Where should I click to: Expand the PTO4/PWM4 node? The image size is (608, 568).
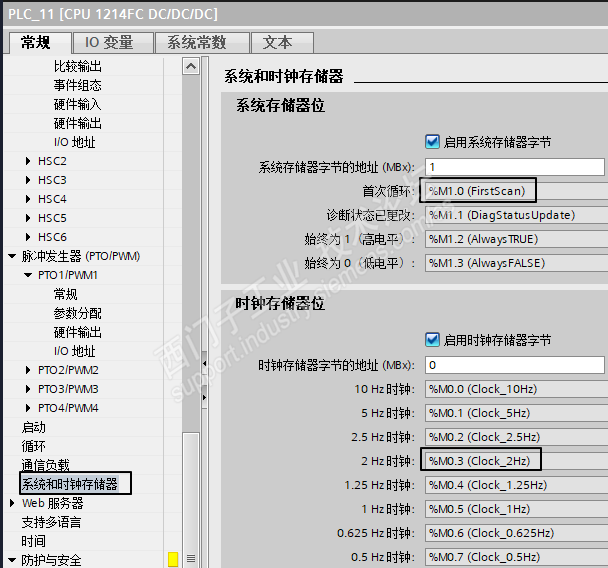coord(28,408)
